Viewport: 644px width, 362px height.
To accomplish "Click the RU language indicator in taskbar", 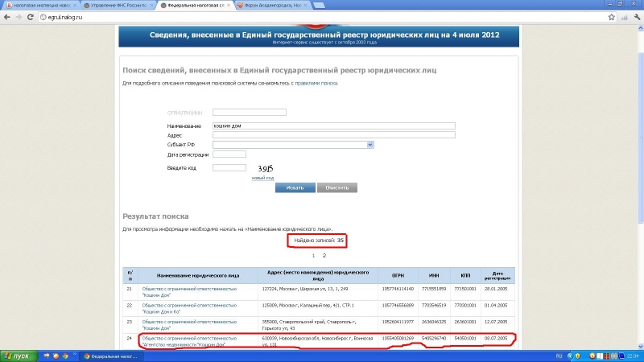I will tap(559, 356).
